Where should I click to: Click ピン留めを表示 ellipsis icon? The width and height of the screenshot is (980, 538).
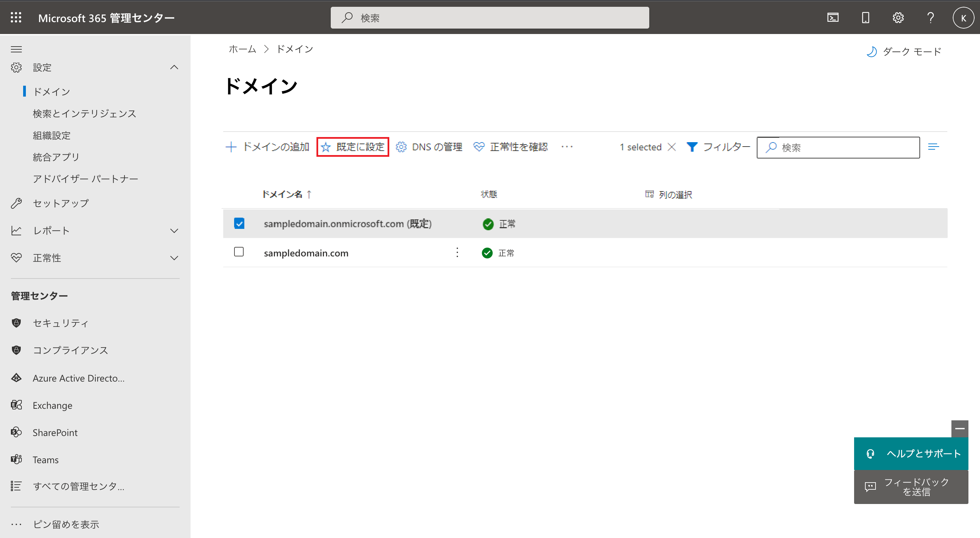pos(16,524)
